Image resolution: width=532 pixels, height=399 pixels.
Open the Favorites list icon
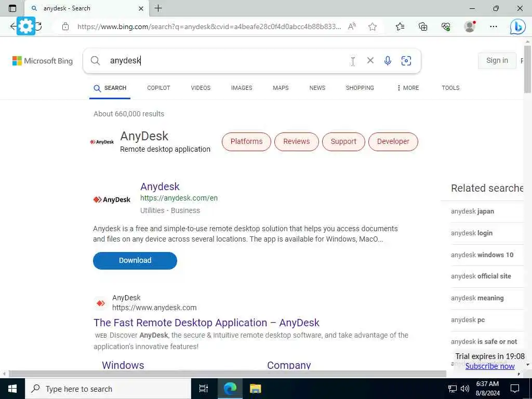(400, 26)
